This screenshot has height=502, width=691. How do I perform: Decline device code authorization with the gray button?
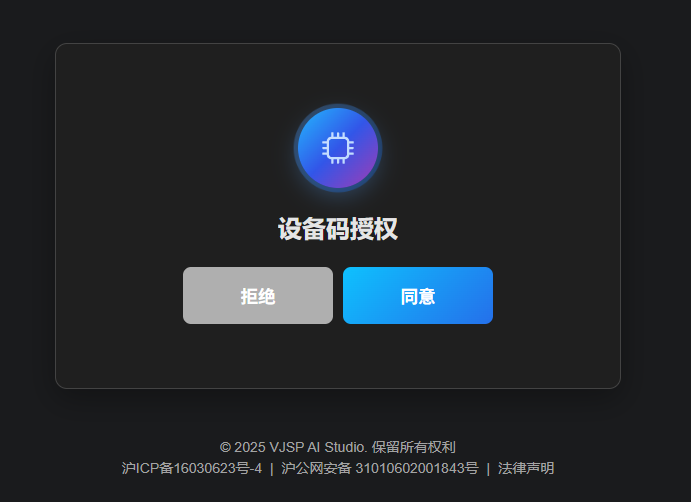coord(258,295)
